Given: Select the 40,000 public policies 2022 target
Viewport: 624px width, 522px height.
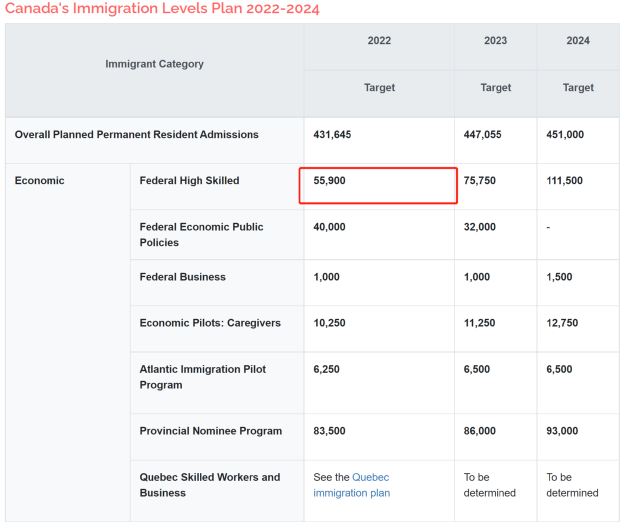Looking at the screenshot, I should (329, 227).
